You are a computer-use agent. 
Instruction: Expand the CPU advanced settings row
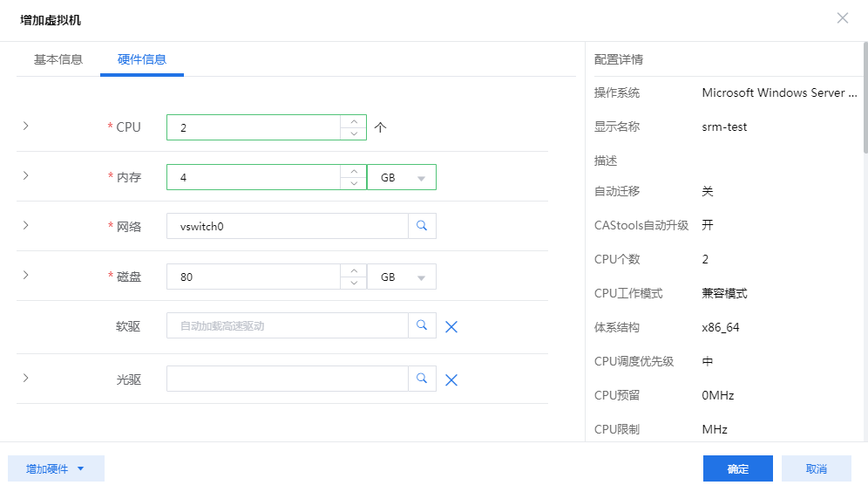click(25, 126)
